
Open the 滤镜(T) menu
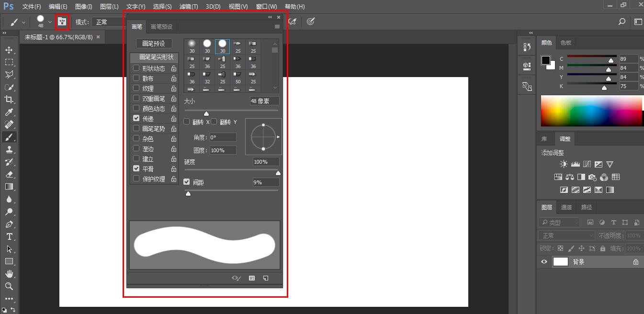pos(188,7)
